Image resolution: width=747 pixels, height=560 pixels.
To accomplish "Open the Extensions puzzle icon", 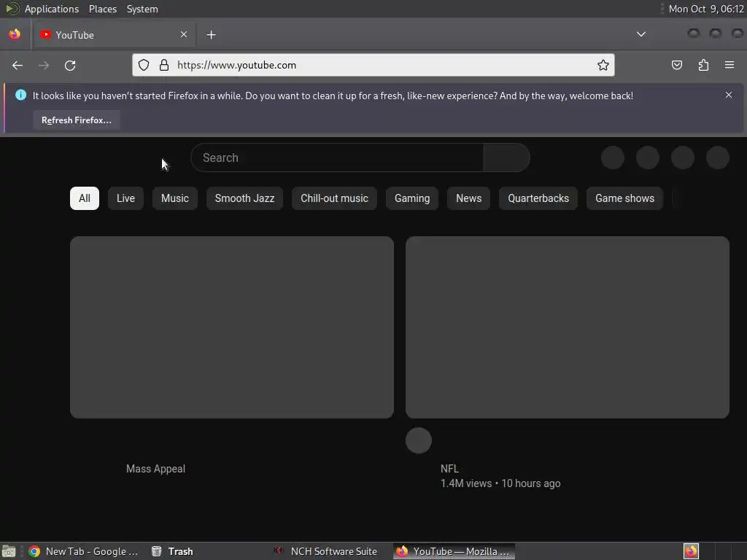I will [x=703, y=65].
